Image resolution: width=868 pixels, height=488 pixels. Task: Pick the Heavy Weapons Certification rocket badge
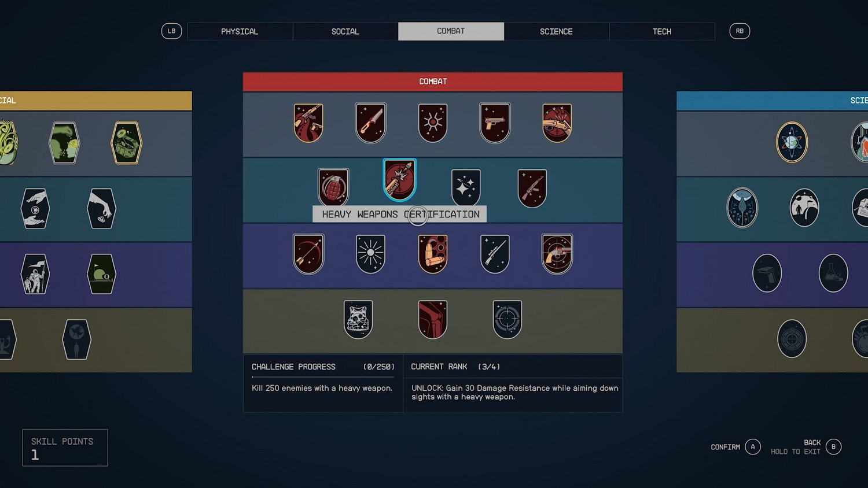(400, 180)
